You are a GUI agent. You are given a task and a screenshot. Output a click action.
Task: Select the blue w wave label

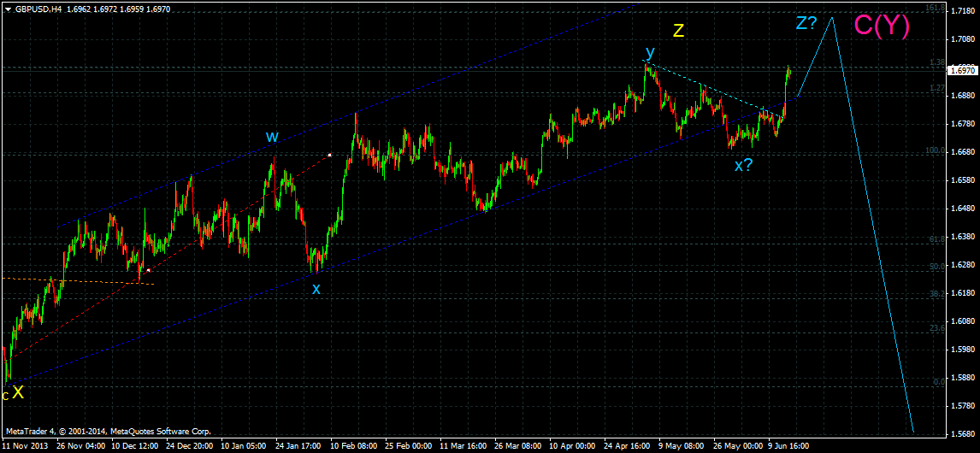(x=271, y=136)
